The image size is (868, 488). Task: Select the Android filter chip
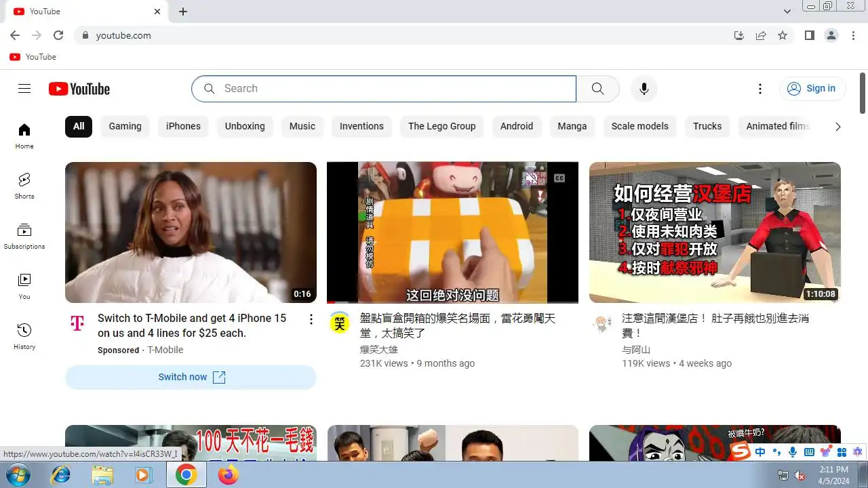tap(517, 126)
